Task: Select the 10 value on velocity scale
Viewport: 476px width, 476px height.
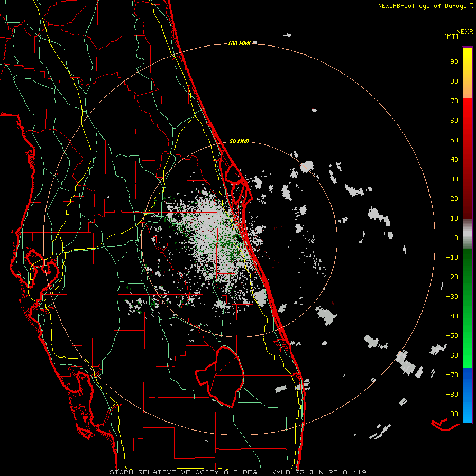Action: coord(454,218)
